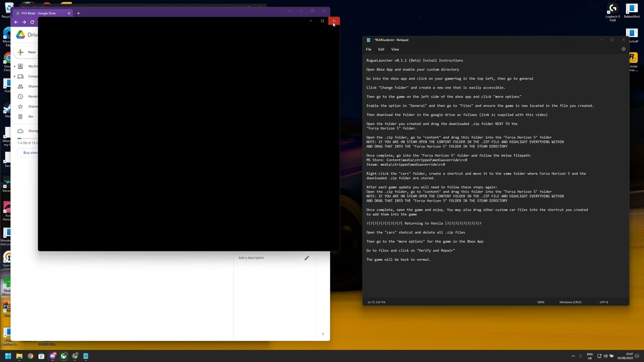Open Computers icon in Drive sidebar

click(x=21, y=76)
